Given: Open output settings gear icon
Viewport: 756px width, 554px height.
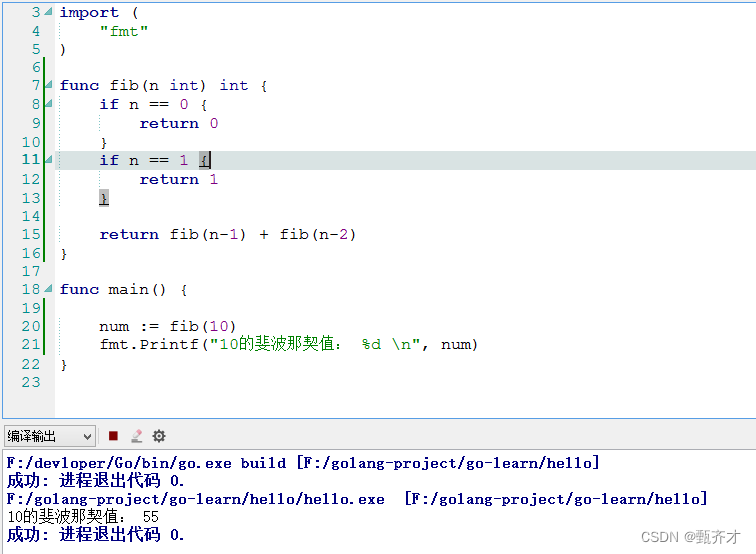Looking at the screenshot, I should tap(159, 436).
